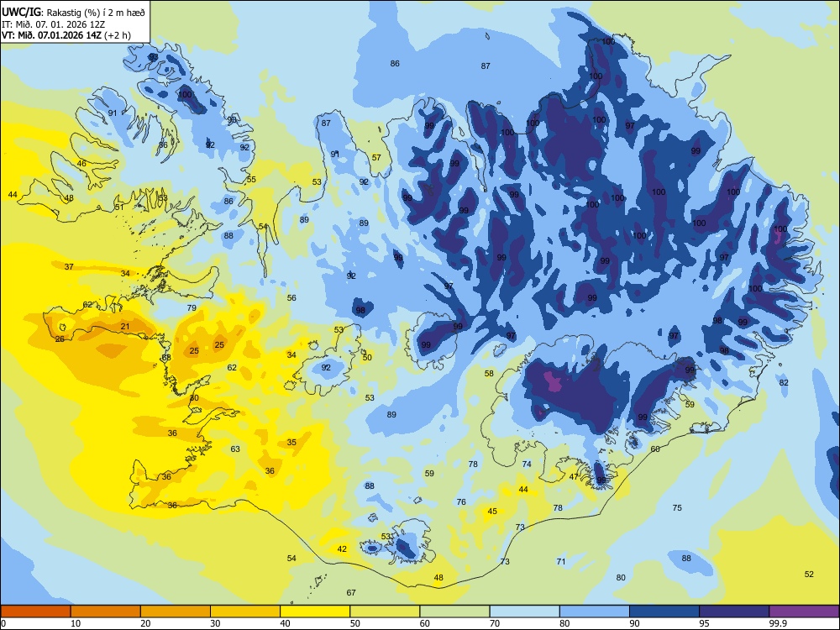
Task: Select the 50–60 pale yellow legend swatch
Action: tap(386, 612)
